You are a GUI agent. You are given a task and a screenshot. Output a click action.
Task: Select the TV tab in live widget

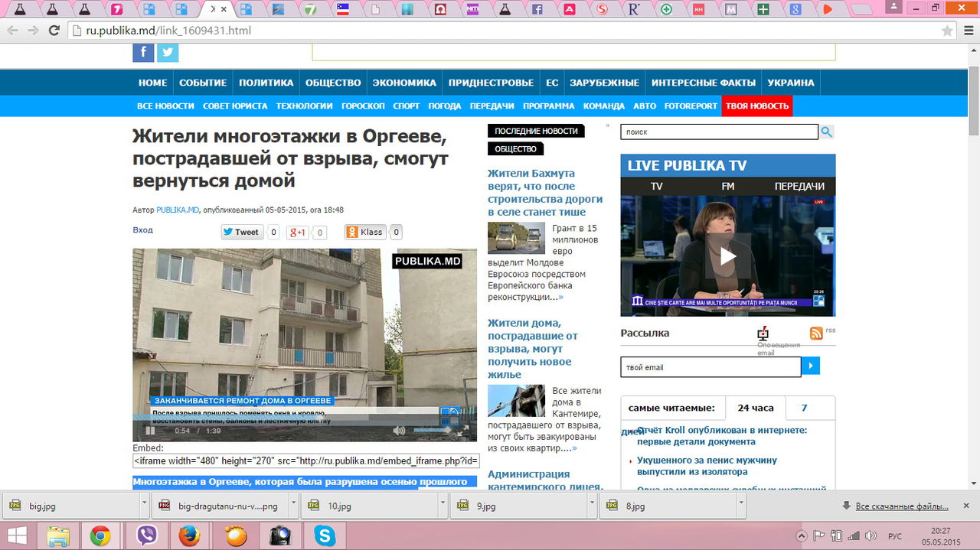pyautogui.click(x=656, y=186)
